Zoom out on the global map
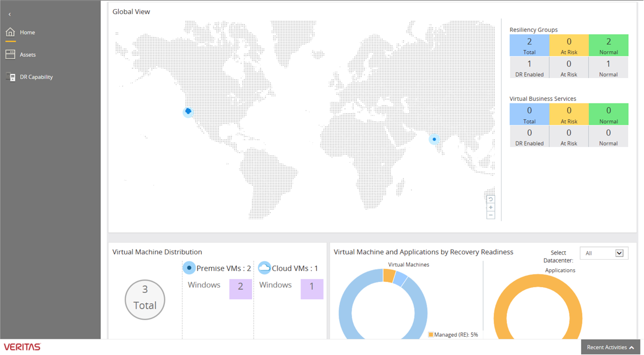This screenshot has width=644, height=355. click(491, 216)
